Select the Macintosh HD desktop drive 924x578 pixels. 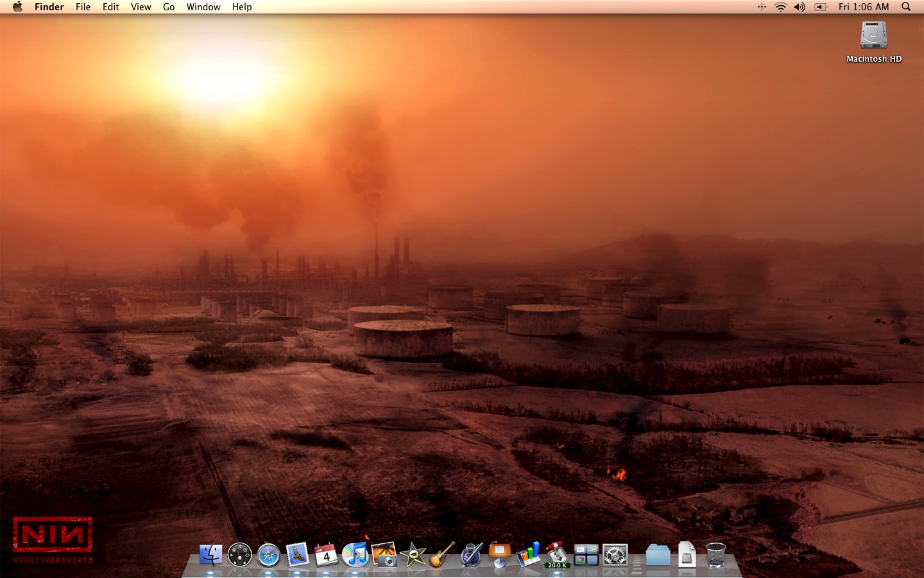point(874,42)
